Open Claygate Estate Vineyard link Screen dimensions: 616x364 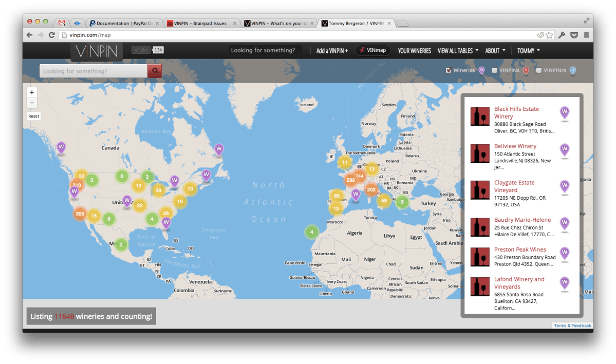pos(514,186)
